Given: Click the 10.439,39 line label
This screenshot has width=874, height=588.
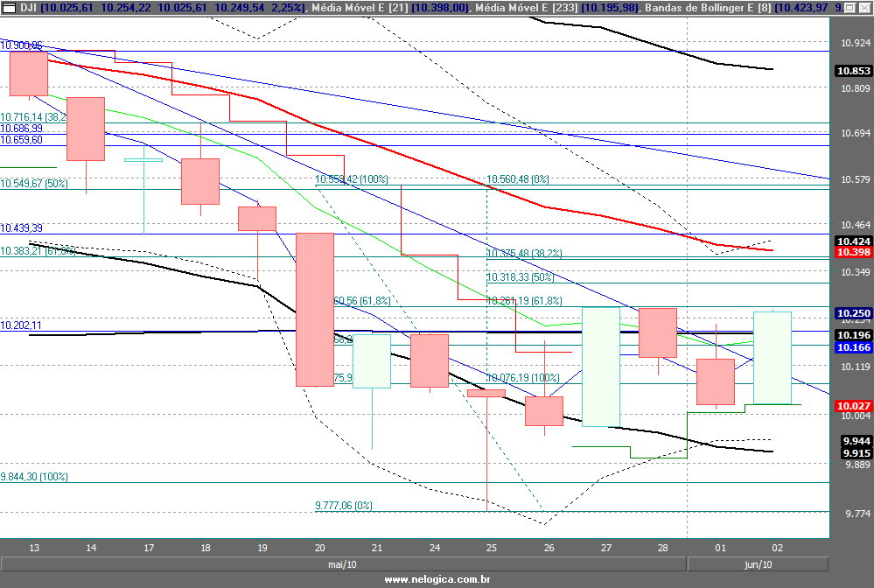Looking at the screenshot, I should (x=21, y=228).
